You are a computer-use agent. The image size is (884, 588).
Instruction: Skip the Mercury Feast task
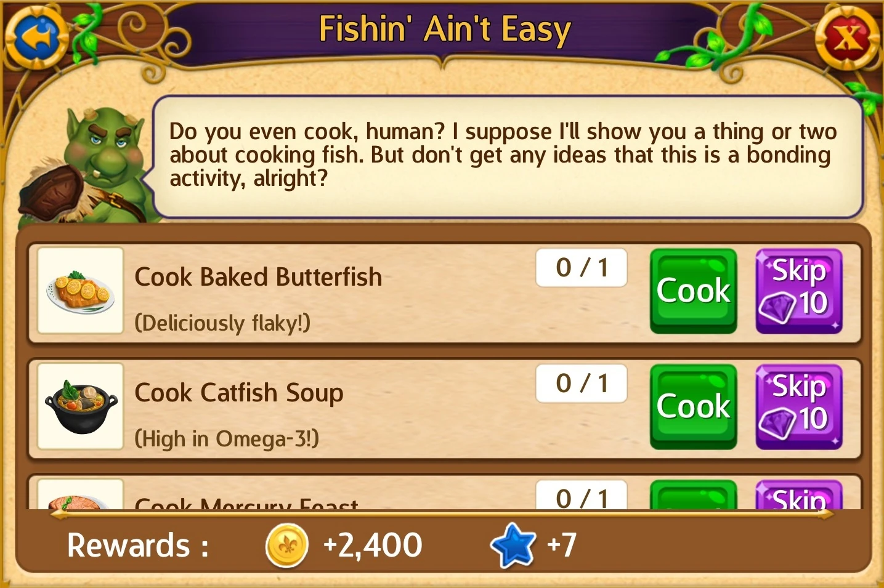pyautogui.click(x=799, y=495)
